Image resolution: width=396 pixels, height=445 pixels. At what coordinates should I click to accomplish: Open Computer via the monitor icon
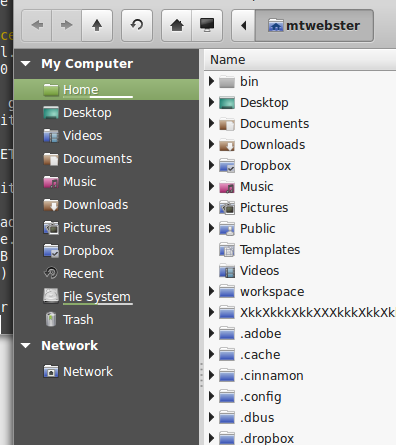click(x=207, y=25)
